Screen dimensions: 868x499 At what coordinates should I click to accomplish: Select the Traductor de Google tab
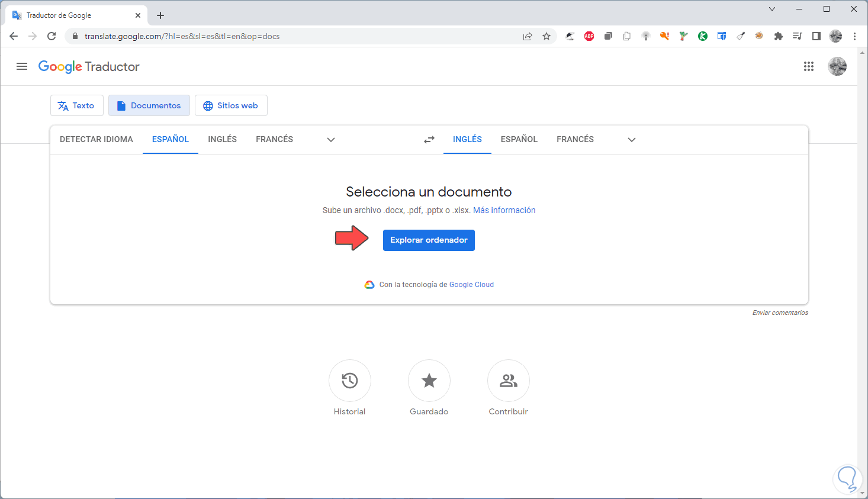76,15
